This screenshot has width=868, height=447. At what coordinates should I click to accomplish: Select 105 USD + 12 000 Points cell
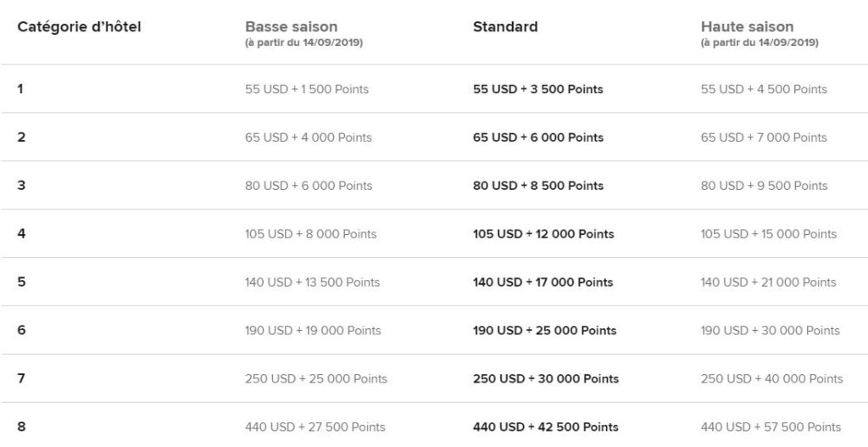coord(543,234)
